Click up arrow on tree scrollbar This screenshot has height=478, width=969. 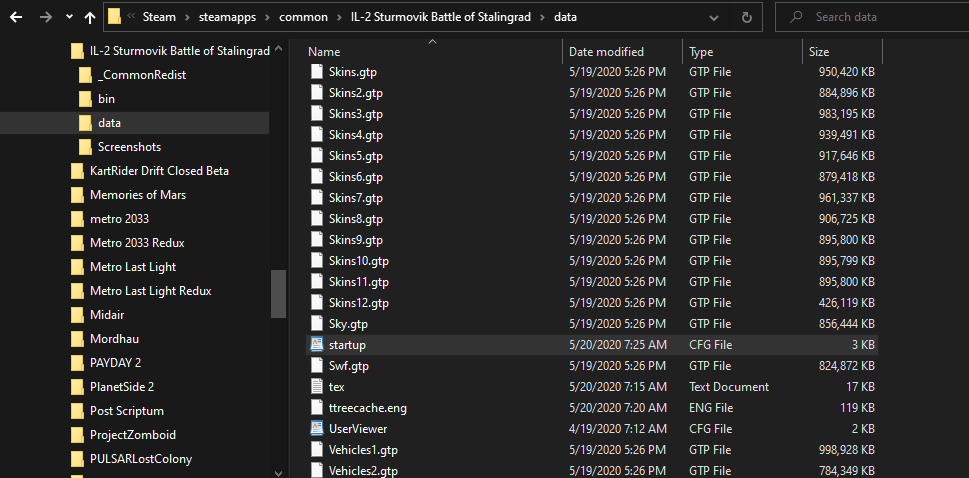point(279,48)
